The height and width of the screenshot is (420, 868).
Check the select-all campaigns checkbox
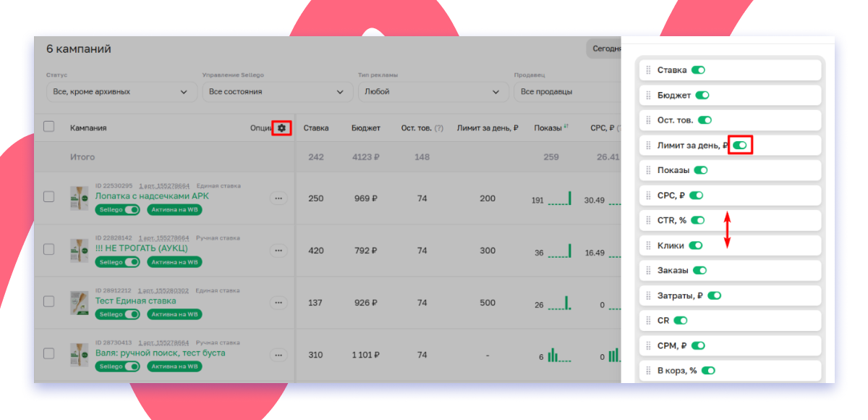coord(49,127)
